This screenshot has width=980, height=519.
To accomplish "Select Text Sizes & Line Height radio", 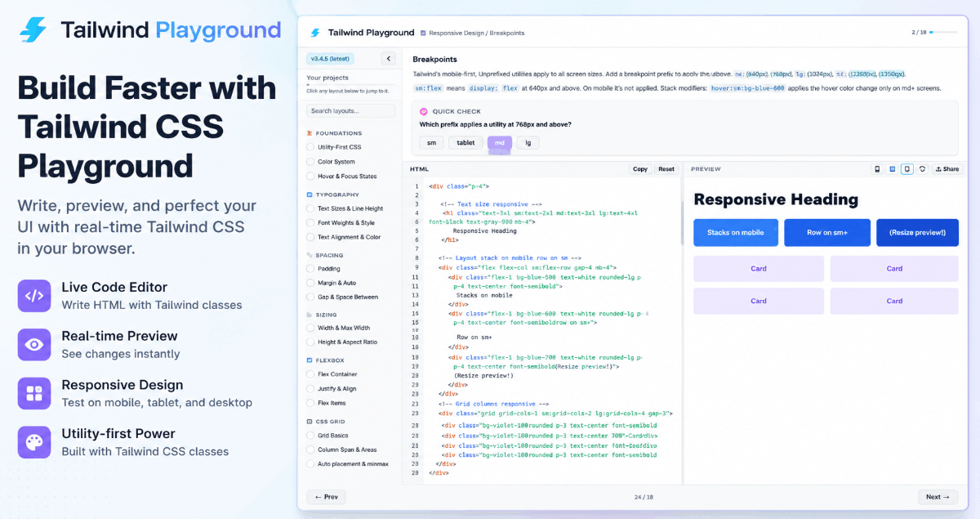I will click(310, 208).
